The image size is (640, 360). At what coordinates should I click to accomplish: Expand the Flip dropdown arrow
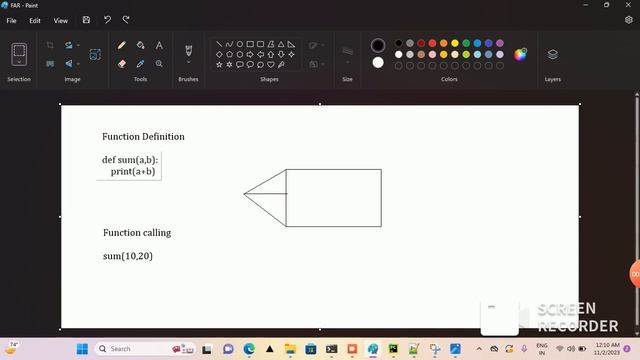(x=78, y=64)
